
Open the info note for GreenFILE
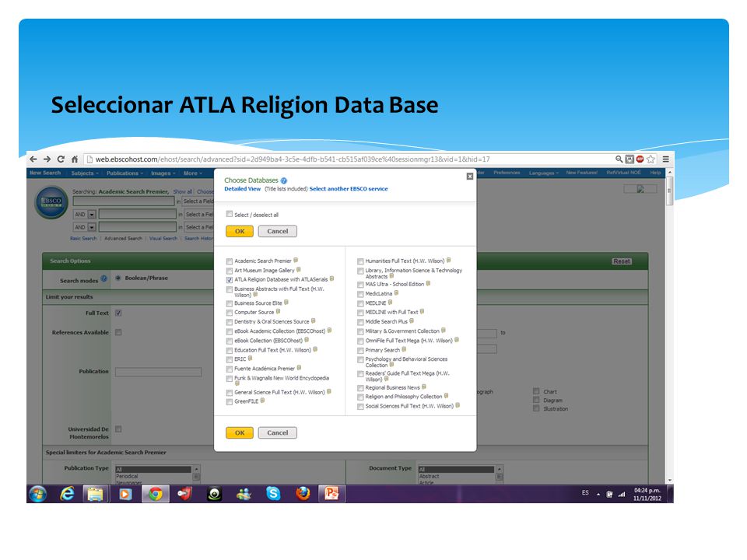tap(262, 401)
